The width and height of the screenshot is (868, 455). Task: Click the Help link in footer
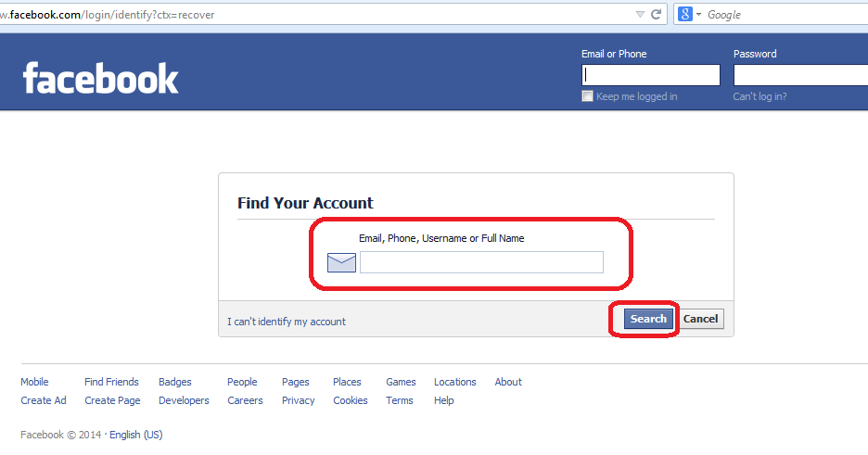[x=444, y=400]
